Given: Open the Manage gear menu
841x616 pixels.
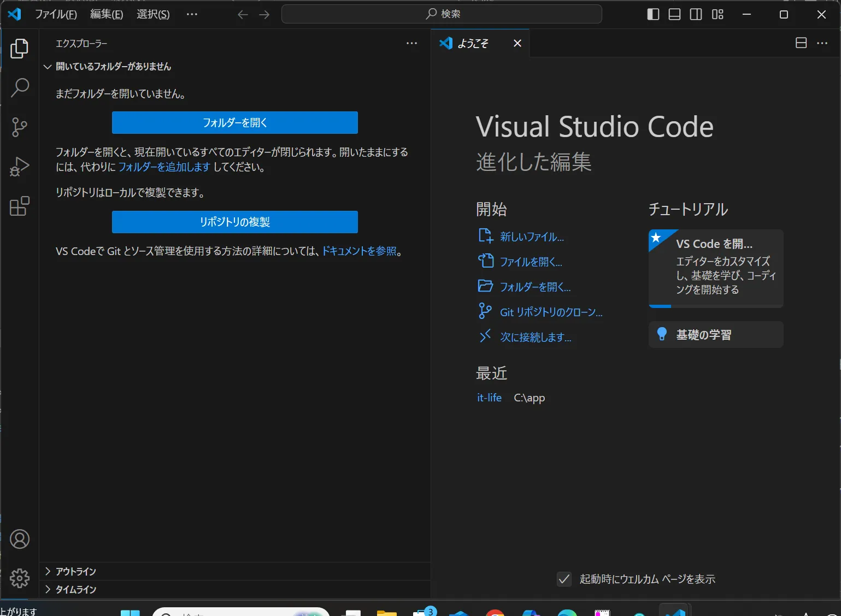Looking at the screenshot, I should click(20, 578).
